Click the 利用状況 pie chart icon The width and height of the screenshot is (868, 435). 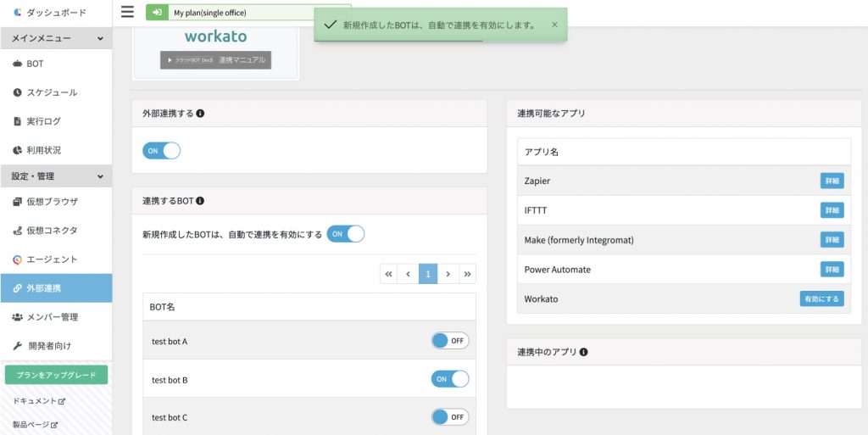17,150
